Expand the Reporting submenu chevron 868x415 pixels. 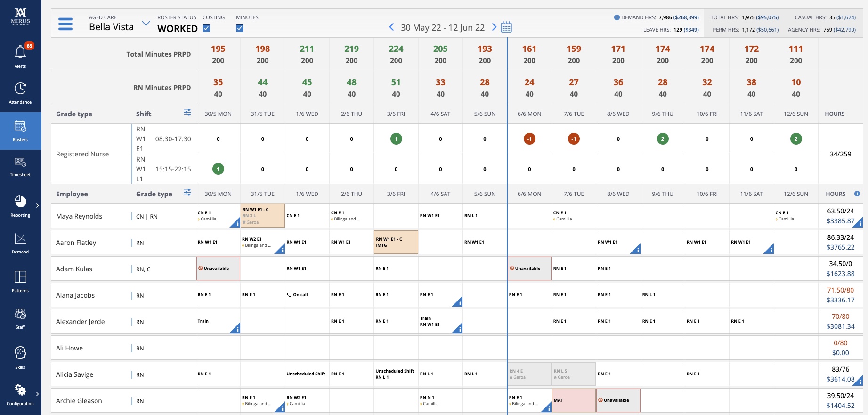pyautogui.click(x=37, y=205)
